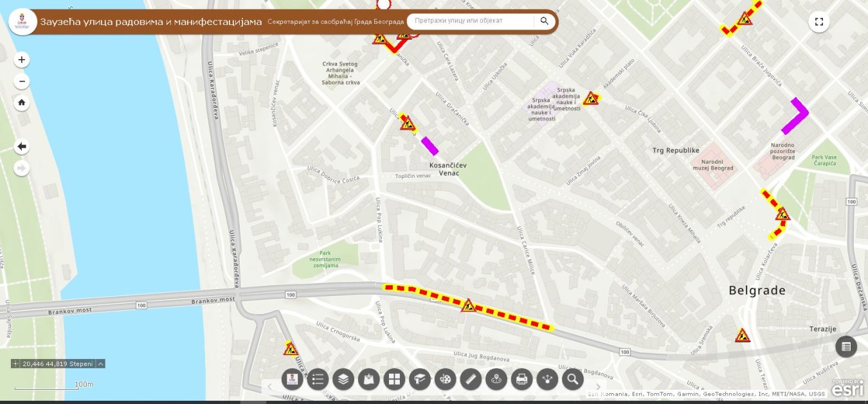Open the Layers stack widget
Screen dimensions: 868x404
[x=343, y=379]
